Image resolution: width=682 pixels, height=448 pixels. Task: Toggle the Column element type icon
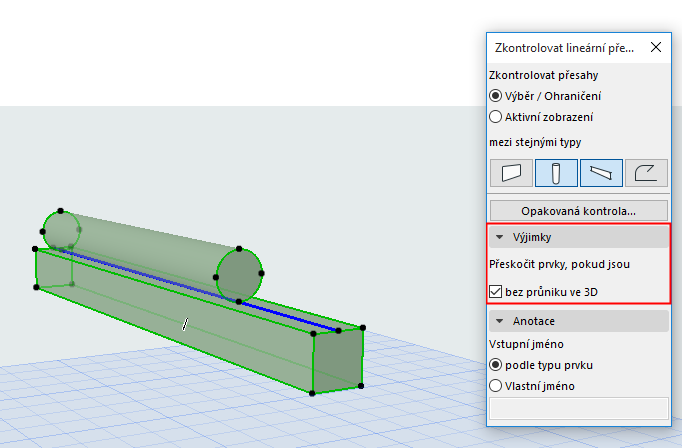[x=556, y=173]
